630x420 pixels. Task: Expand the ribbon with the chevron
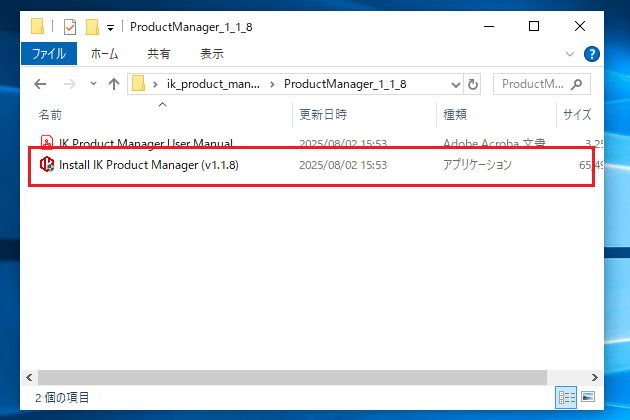tap(569, 54)
